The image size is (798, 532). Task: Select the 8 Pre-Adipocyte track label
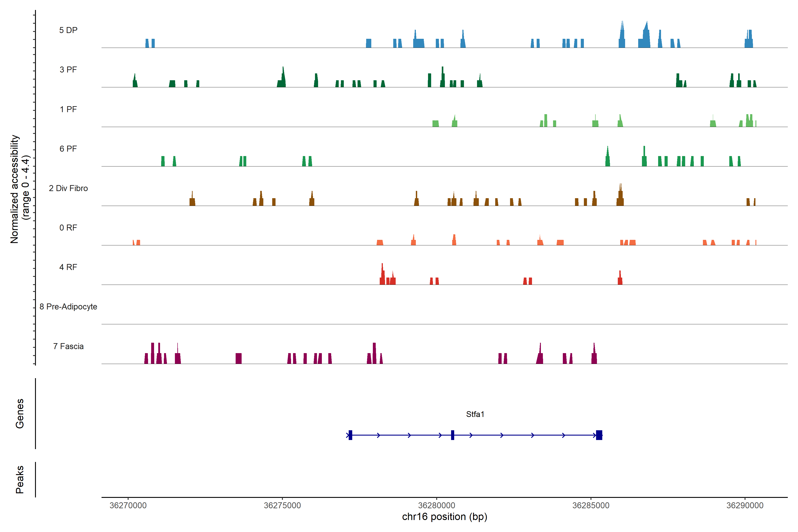pyautogui.click(x=68, y=307)
